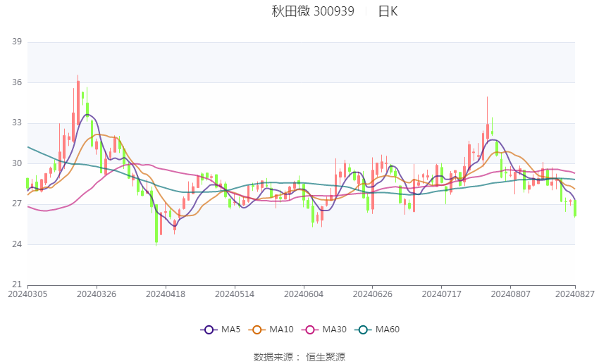This screenshot has height=364, width=599.
Task: Click y-axis value 27
Action: (x=17, y=203)
